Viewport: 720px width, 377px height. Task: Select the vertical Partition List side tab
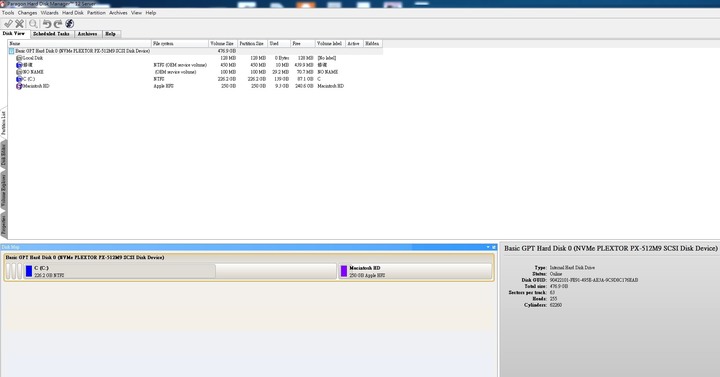[x=3, y=122]
